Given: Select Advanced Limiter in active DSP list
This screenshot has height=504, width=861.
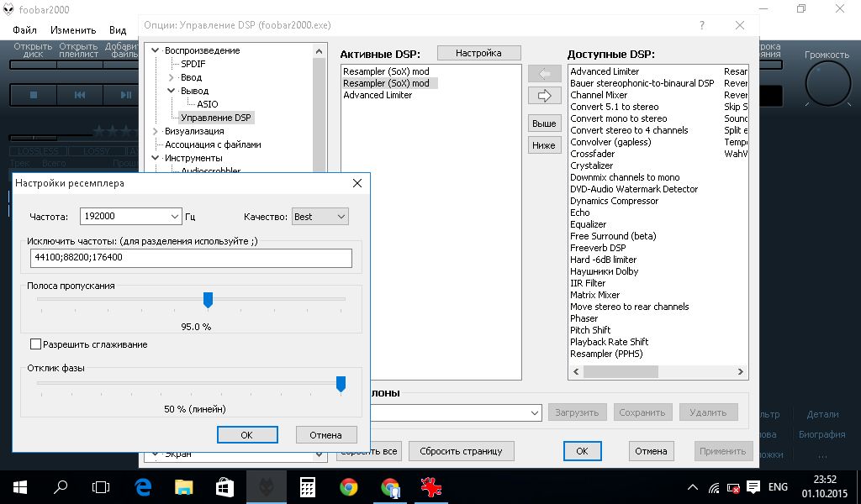Looking at the screenshot, I should pos(378,95).
